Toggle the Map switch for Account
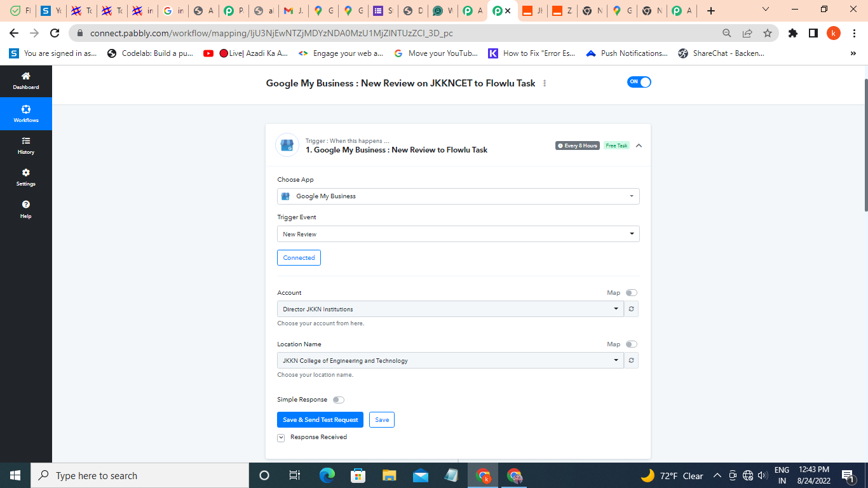This screenshot has height=488, width=868. point(631,293)
